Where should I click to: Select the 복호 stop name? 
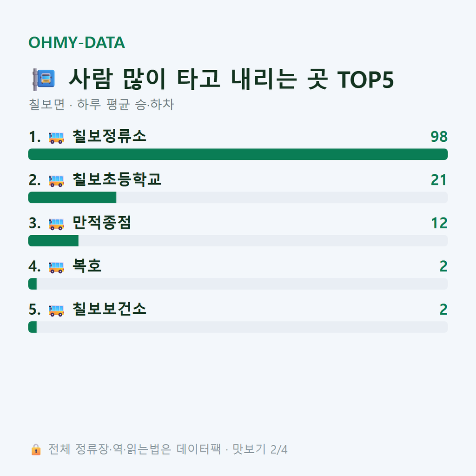coord(87,265)
